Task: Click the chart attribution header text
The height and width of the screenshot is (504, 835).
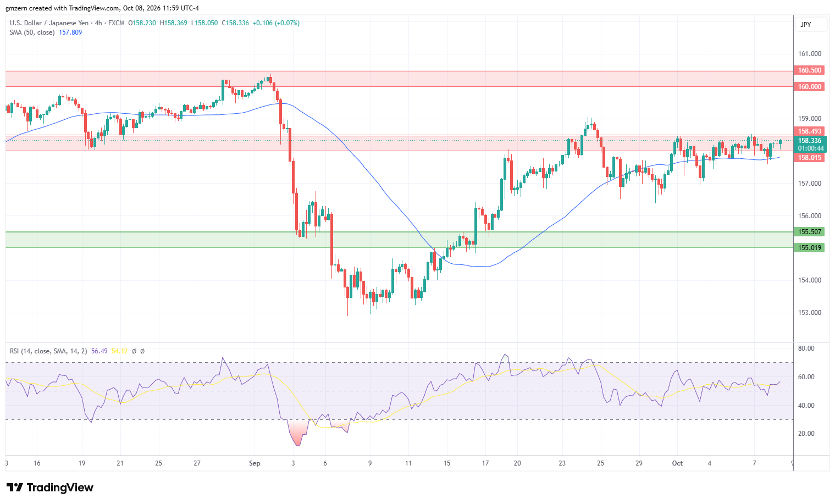Action: point(102,8)
